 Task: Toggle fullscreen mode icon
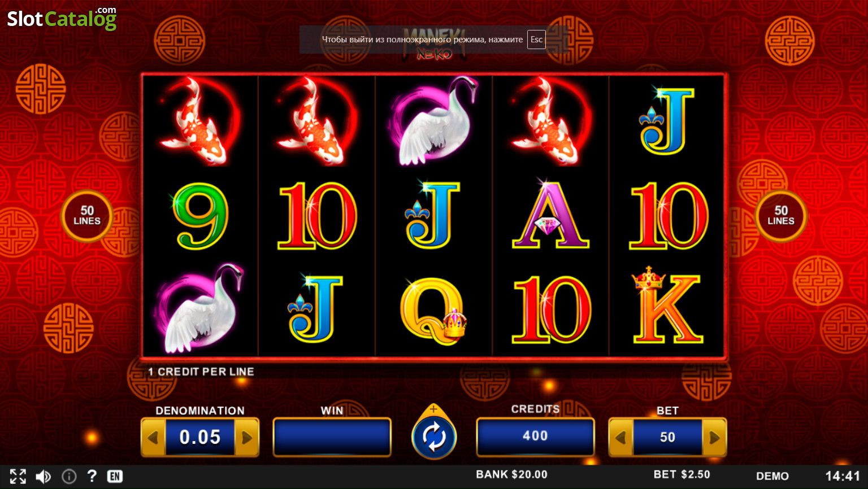18,476
